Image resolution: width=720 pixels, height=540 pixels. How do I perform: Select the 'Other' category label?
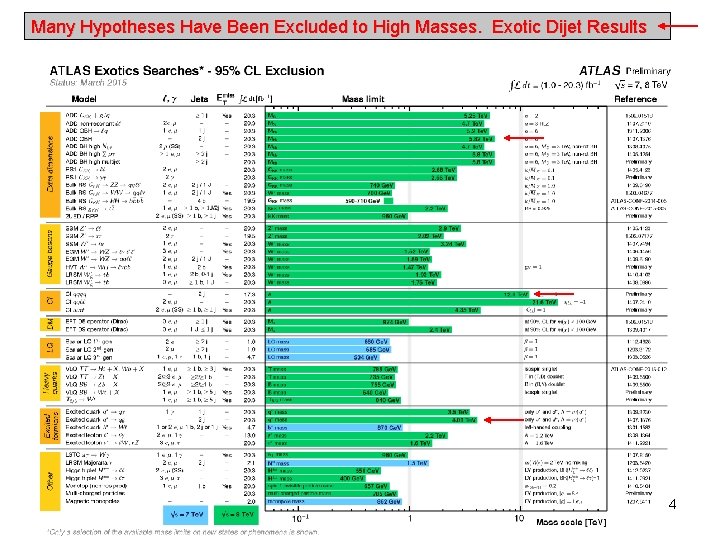(50, 481)
